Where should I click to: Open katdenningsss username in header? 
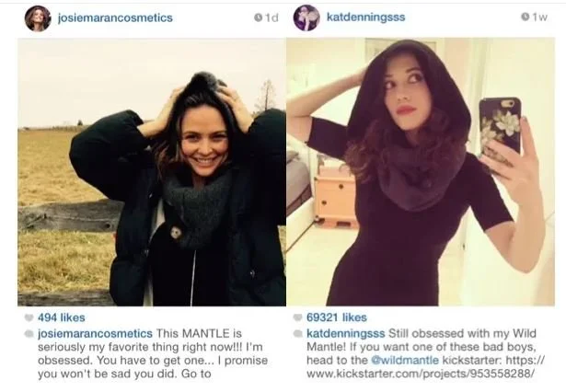coord(365,17)
